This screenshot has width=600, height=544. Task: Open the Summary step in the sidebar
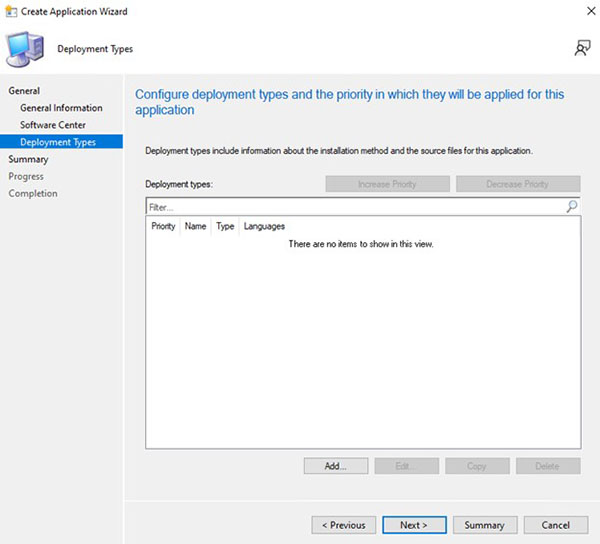(28, 159)
